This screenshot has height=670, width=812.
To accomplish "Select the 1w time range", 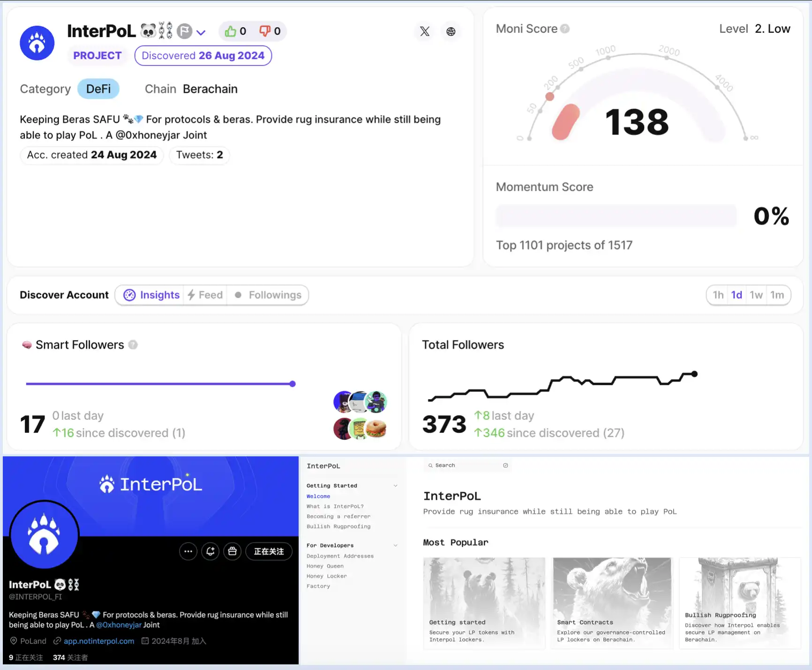I will click(x=756, y=295).
